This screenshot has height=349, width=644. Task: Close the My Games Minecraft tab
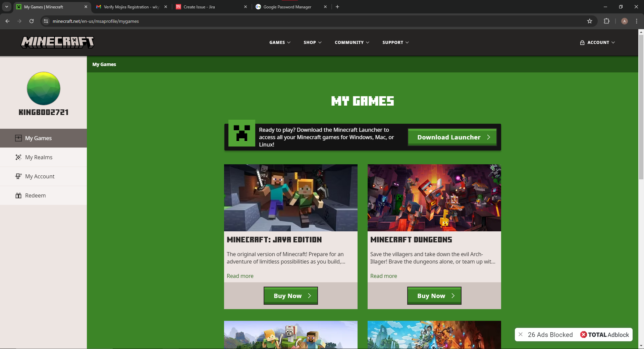tap(86, 7)
